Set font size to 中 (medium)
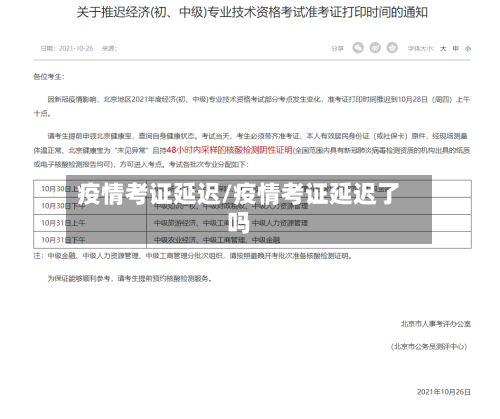 [x=455, y=49]
